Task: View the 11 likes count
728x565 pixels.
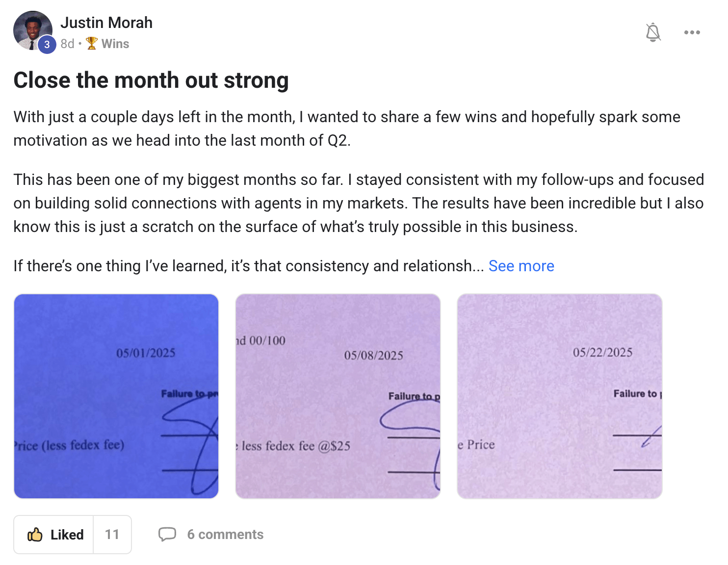Action: (x=112, y=535)
